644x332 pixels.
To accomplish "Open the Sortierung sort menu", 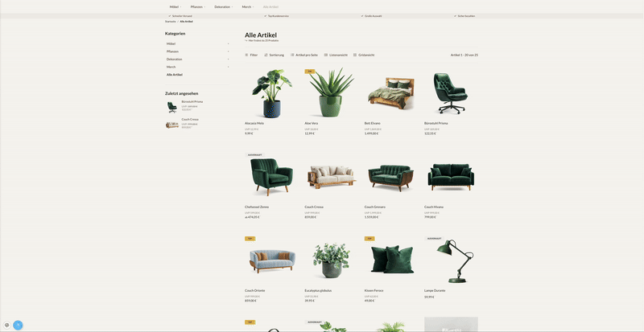I will point(274,55).
